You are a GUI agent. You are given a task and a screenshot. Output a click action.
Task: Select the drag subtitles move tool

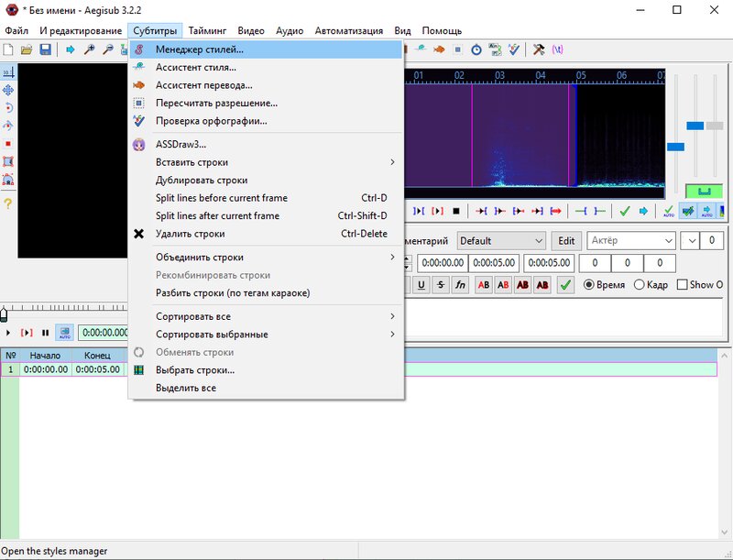coord(8,90)
